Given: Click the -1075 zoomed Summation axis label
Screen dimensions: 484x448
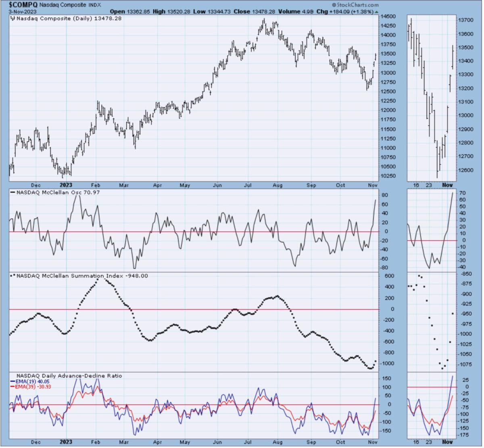Looking at the screenshot, I should pos(465,364).
